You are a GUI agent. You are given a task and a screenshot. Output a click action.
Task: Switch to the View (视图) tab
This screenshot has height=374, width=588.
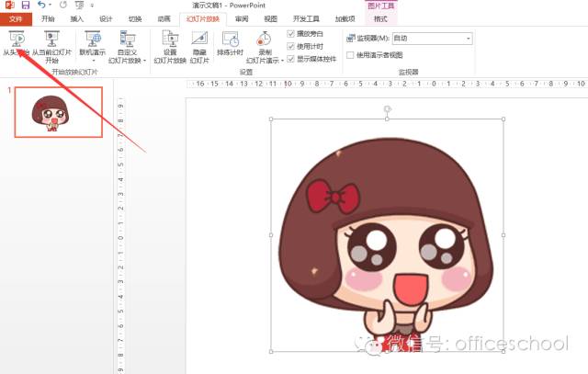click(x=271, y=19)
